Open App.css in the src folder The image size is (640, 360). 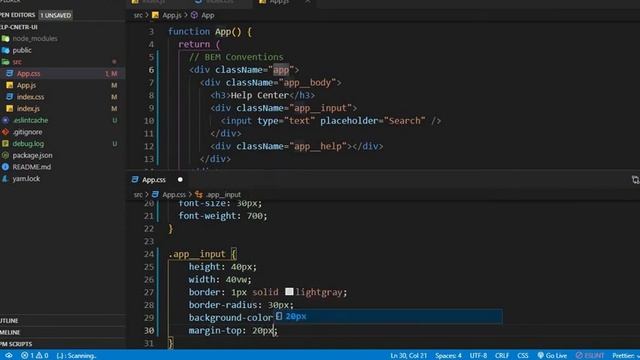(x=29, y=73)
